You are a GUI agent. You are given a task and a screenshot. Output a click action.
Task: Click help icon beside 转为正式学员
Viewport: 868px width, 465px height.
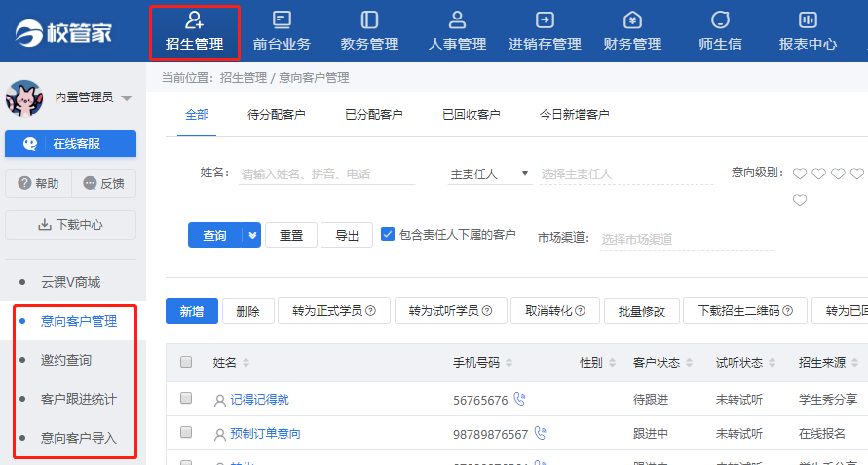(x=371, y=311)
